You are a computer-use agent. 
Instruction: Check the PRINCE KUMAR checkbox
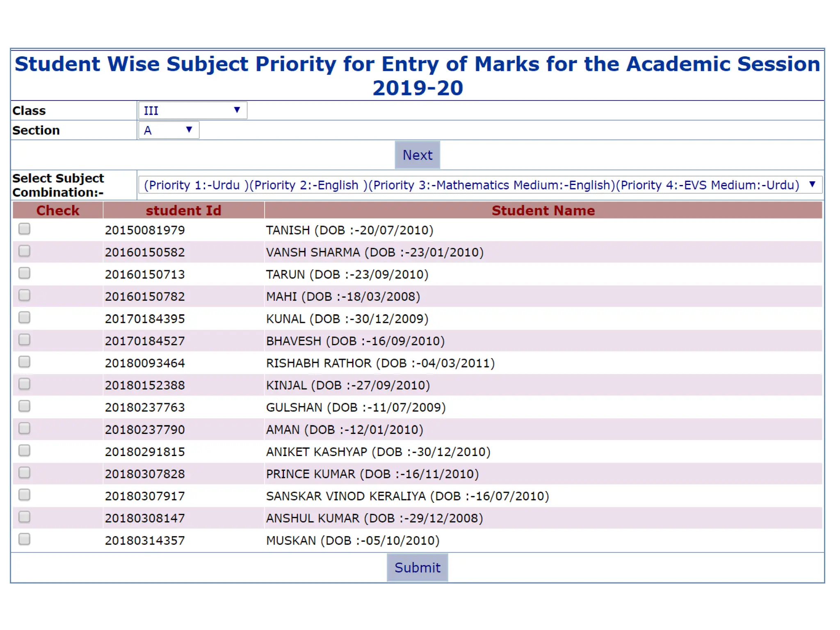(x=24, y=472)
